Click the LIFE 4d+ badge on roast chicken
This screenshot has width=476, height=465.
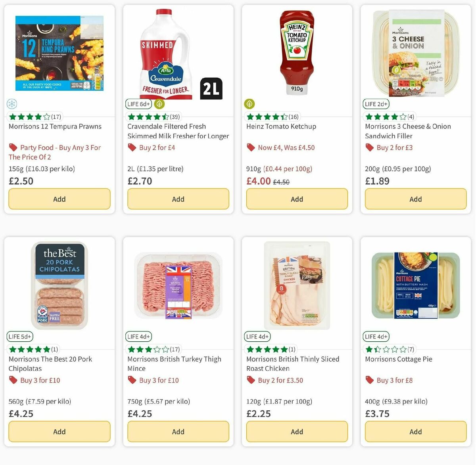[x=257, y=336]
